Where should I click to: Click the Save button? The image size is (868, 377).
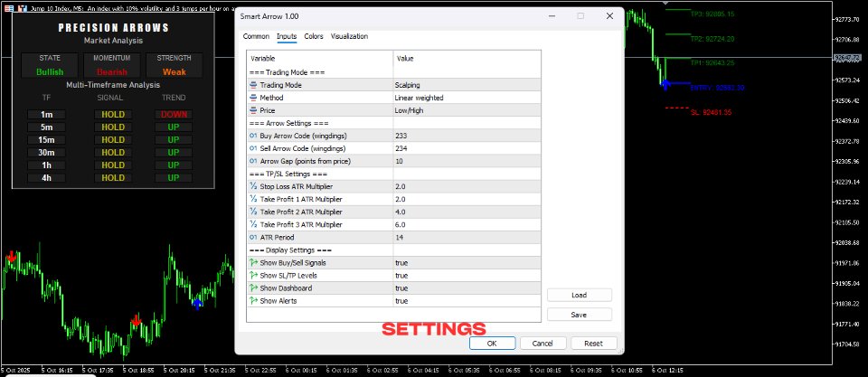click(579, 315)
